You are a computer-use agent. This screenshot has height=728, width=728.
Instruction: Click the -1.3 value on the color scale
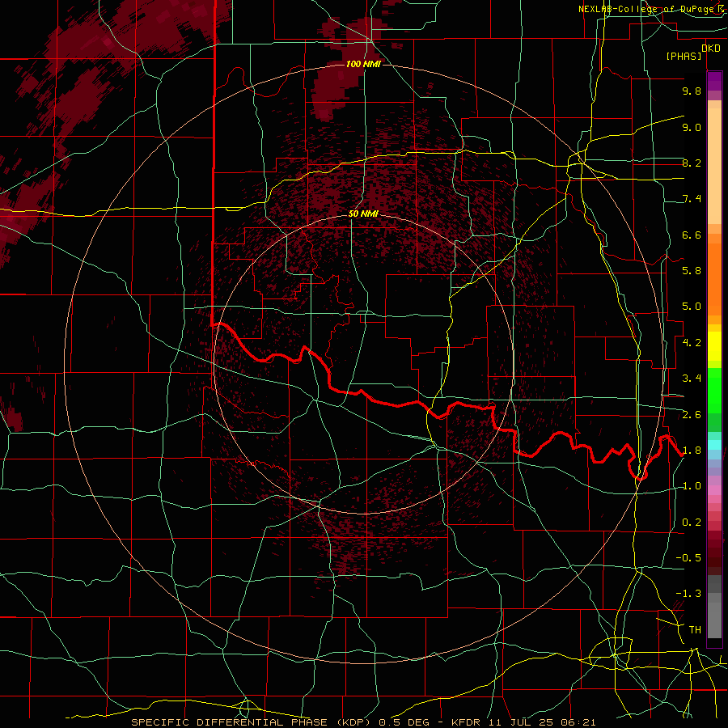point(688,594)
